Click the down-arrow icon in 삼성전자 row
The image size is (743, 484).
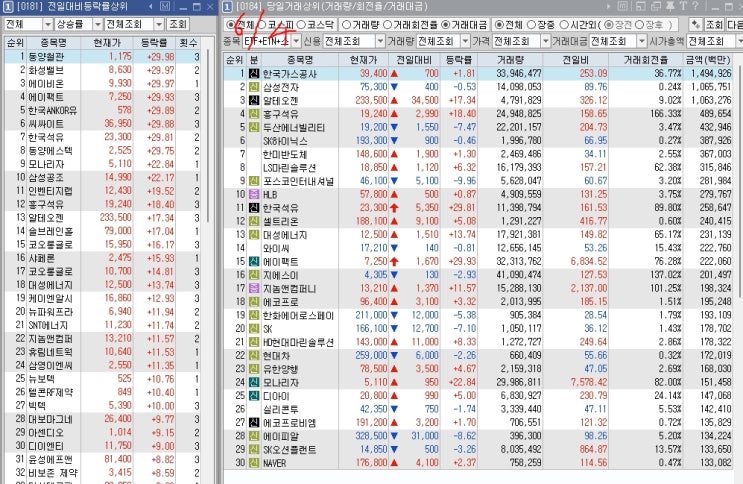click(x=394, y=87)
